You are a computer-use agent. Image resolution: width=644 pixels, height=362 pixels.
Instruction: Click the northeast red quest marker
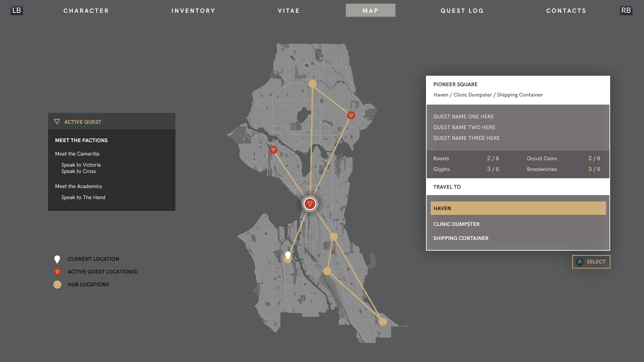tap(351, 116)
